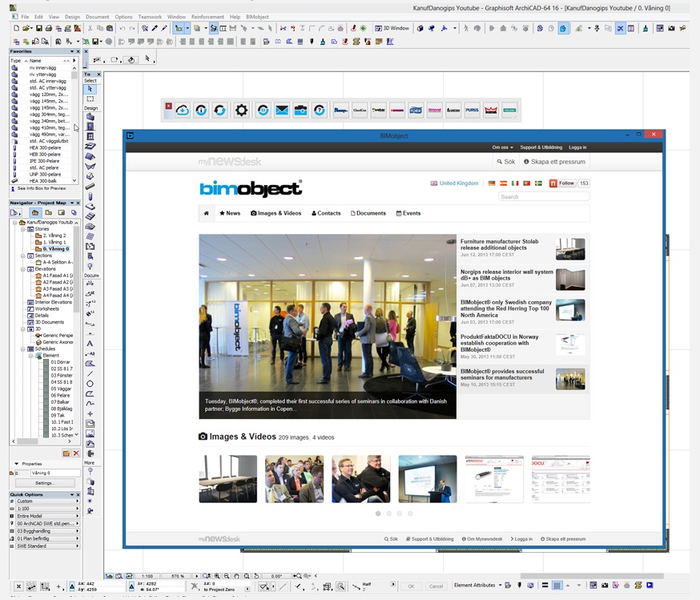Open the File menu
Image resolution: width=700 pixels, height=600 pixels.
(x=25, y=17)
